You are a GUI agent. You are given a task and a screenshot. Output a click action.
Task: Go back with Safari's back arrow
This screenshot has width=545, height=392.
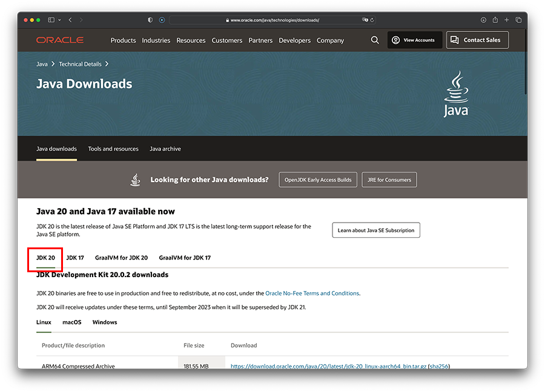(x=70, y=20)
